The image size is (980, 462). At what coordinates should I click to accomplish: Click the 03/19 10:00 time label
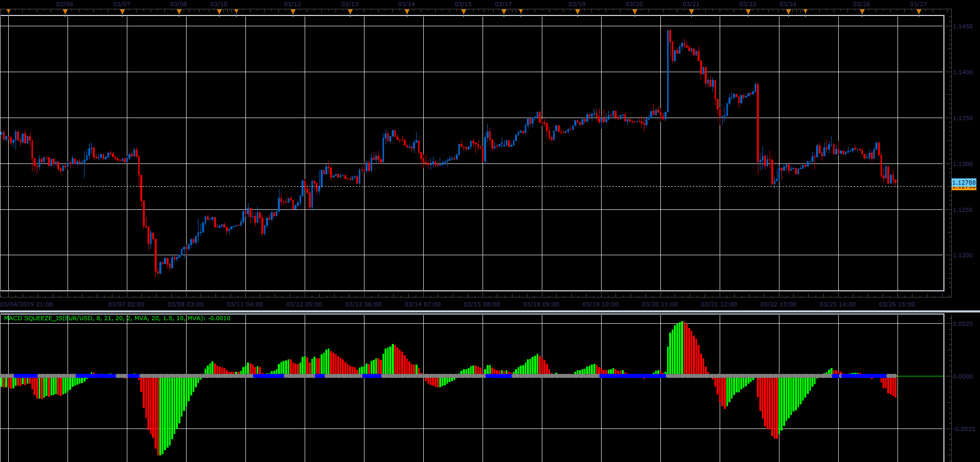[x=601, y=304]
